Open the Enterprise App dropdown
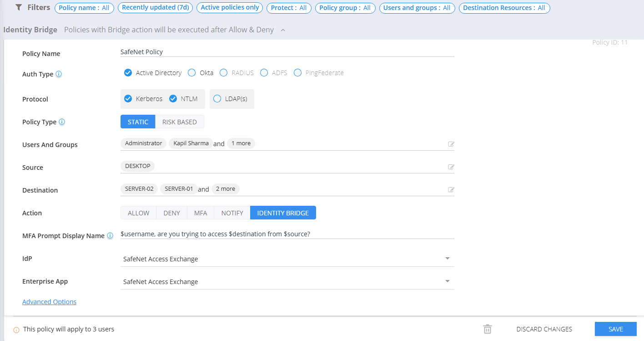The width and height of the screenshot is (644, 341). point(447,281)
